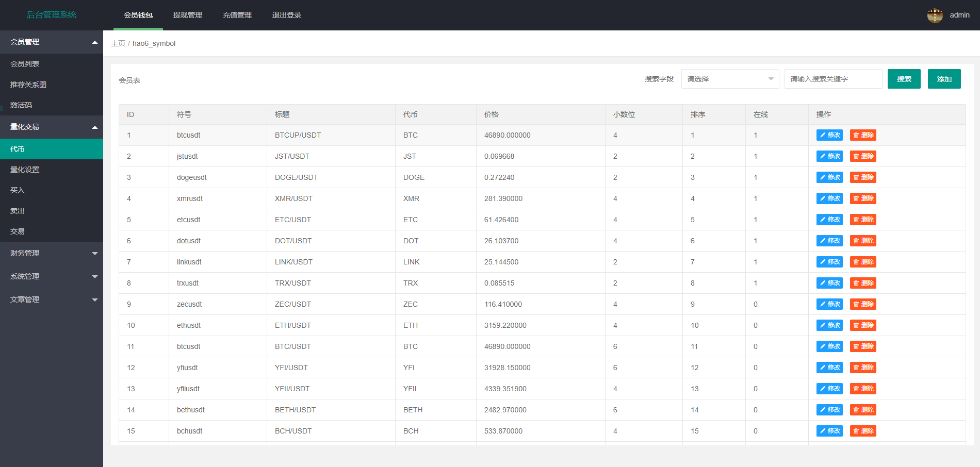
Task: Delete the dogeusdt row
Action: [x=863, y=177]
